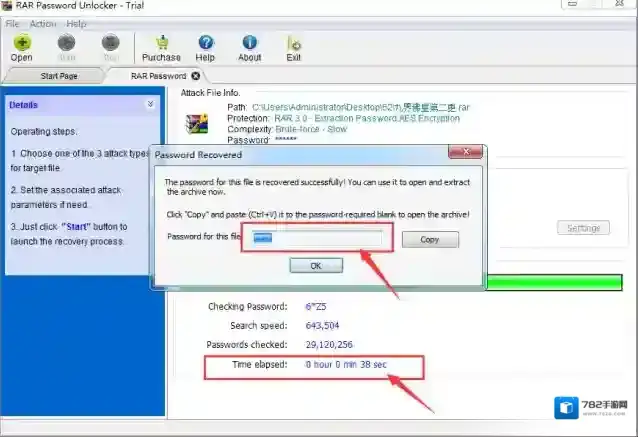Click the Open toolbar icon
Viewport: 638px width, 437px height.
(x=22, y=43)
